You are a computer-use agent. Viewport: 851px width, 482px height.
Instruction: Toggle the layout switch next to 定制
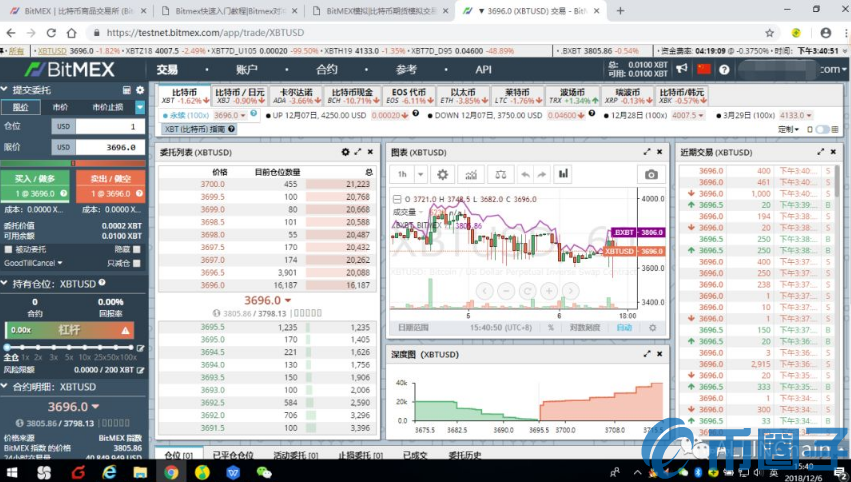(x=823, y=129)
